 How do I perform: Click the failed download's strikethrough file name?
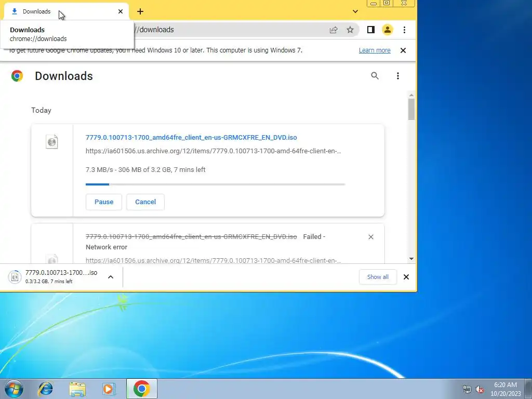[191, 236]
